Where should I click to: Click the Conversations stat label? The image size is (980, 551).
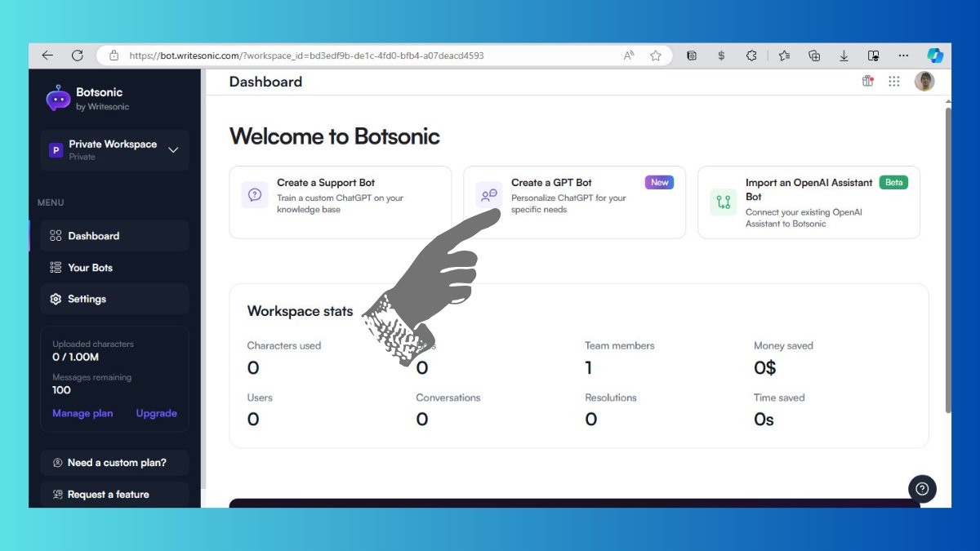448,398
